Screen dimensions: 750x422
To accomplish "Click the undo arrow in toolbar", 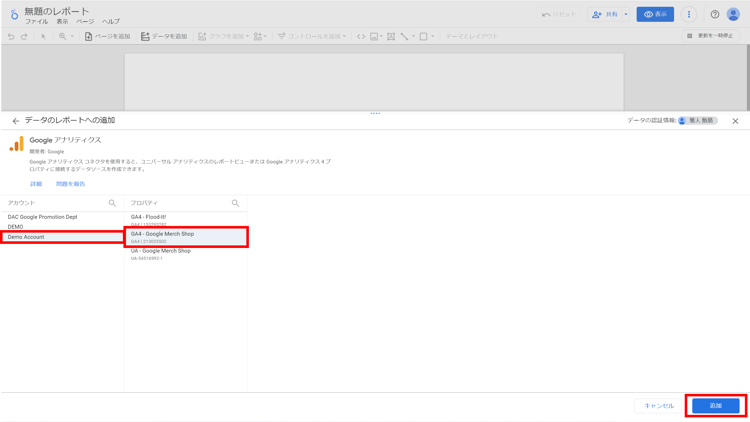I will click(x=11, y=36).
